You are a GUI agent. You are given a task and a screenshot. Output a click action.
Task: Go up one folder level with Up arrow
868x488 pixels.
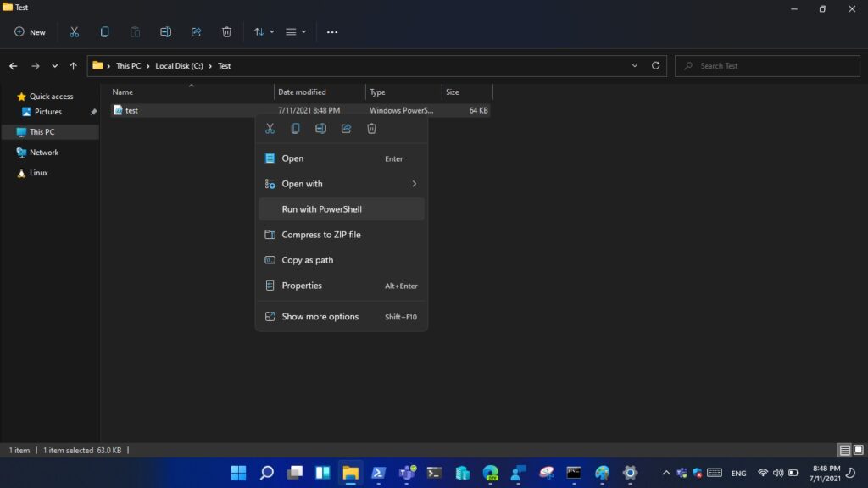point(74,66)
